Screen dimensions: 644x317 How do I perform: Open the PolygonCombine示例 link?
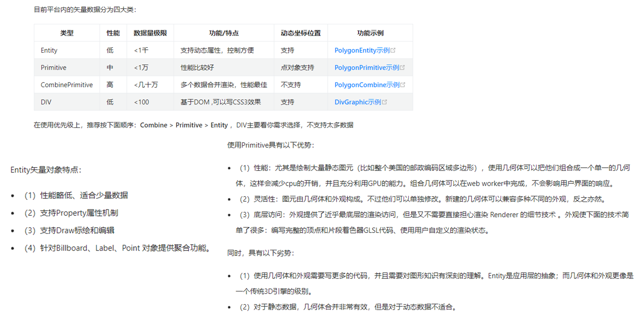367,85
